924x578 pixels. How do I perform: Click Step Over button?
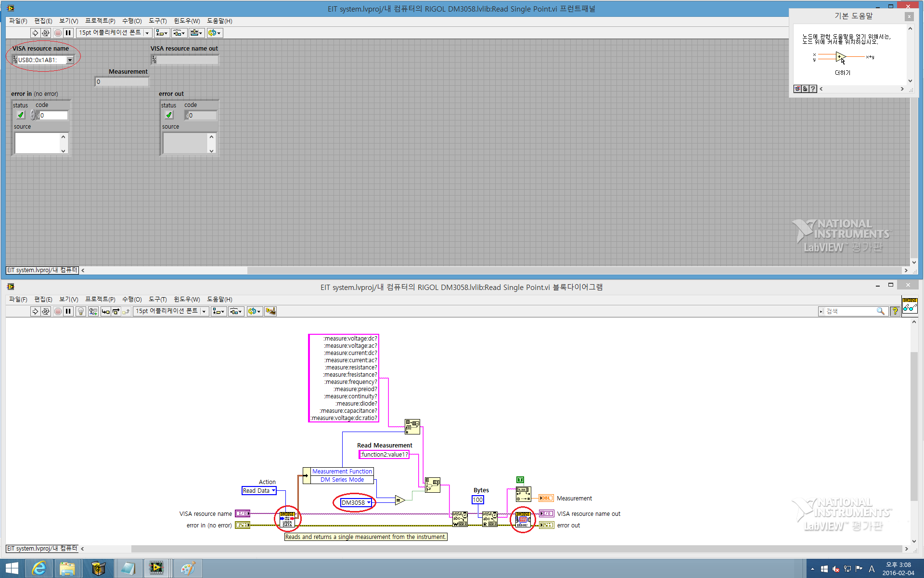pos(116,311)
